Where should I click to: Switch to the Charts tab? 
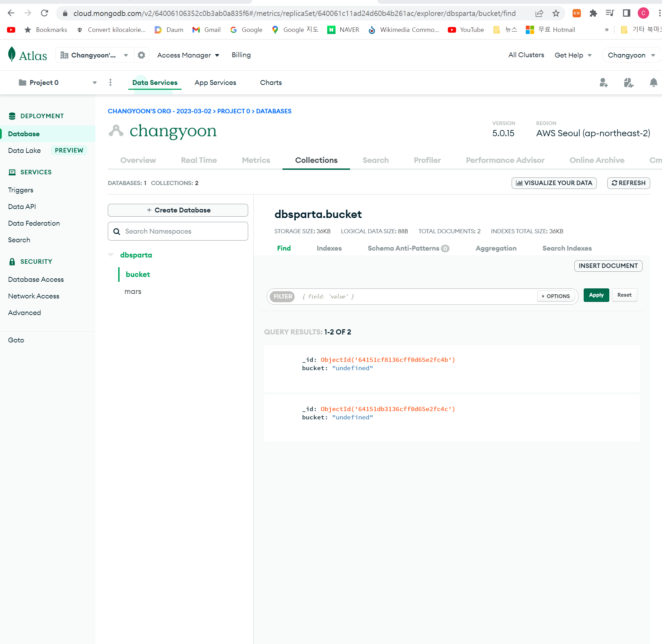(271, 82)
